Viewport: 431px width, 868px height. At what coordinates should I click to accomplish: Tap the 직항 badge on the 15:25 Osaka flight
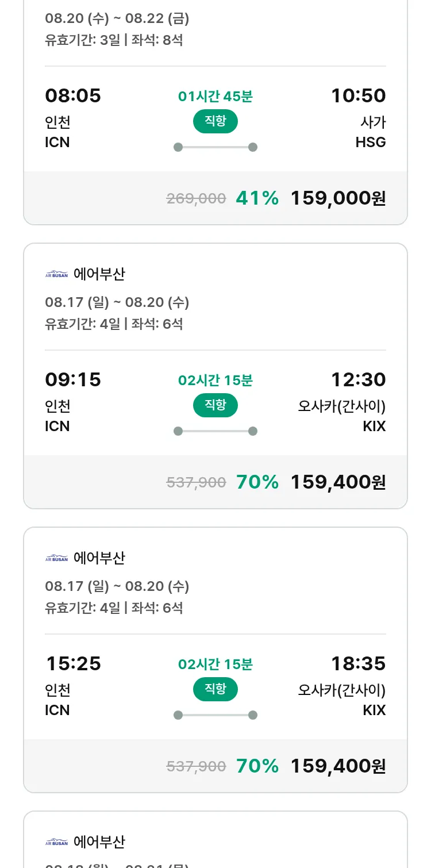pyautogui.click(x=215, y=689)
